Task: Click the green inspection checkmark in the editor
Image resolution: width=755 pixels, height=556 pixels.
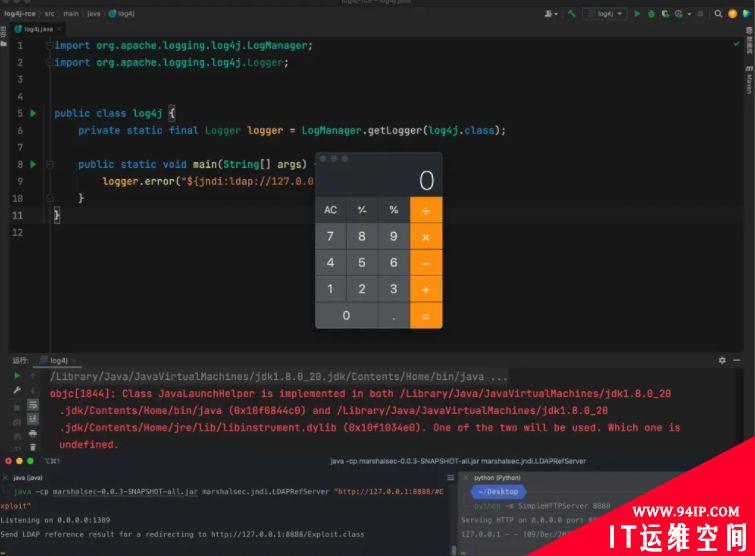Action: 736,44
